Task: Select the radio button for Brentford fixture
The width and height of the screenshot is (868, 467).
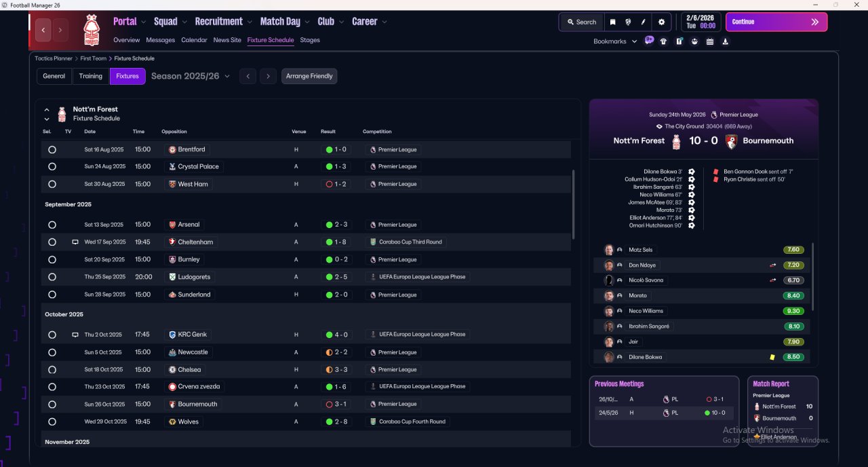Action: pos(52,149)
